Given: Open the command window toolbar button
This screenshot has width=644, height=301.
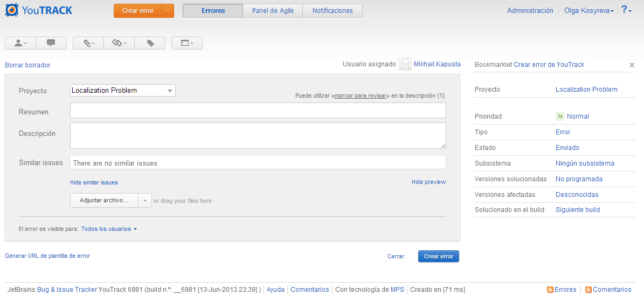Looking at the screenshot, I should pyautogui.click(x=187, y=43).
